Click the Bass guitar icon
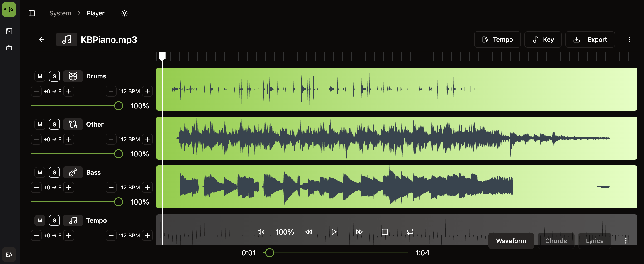Screen dimensions: 644x264 73,172
